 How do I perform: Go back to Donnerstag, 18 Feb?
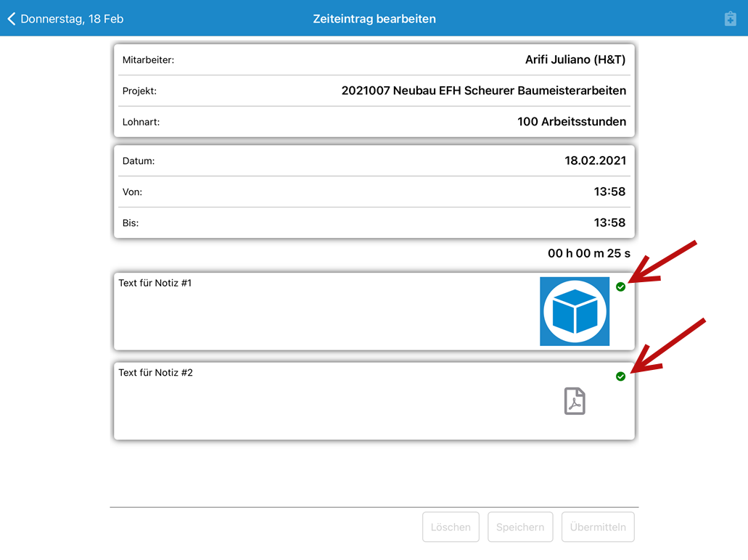click(x=66, y=19)
